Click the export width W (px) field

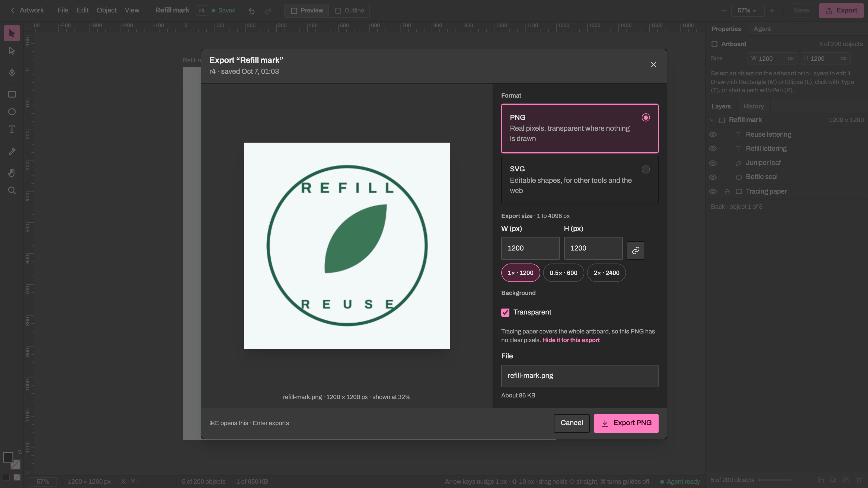[x=530, y=248]
